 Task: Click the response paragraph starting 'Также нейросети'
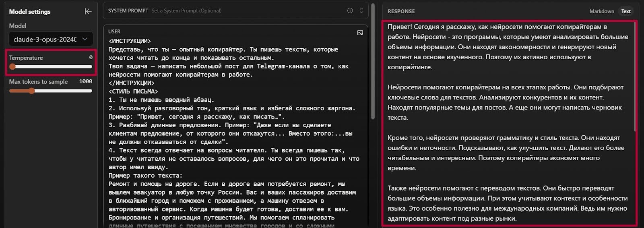tap(508, 203)
